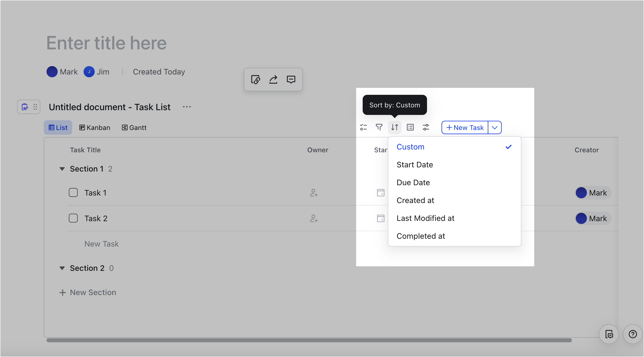The width and height of the screenshot is (644, 357).
Task: Sort by Completed at
Action: coord(455,236)
